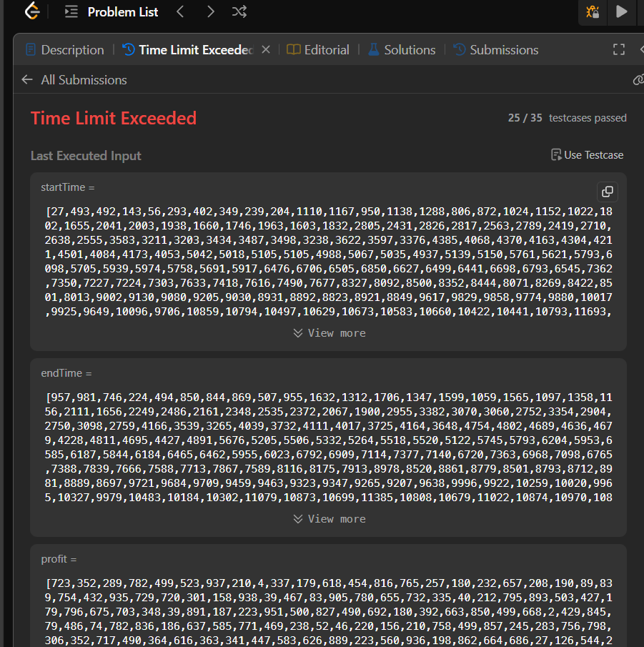Click the profit = label

[x=59, y=558]
